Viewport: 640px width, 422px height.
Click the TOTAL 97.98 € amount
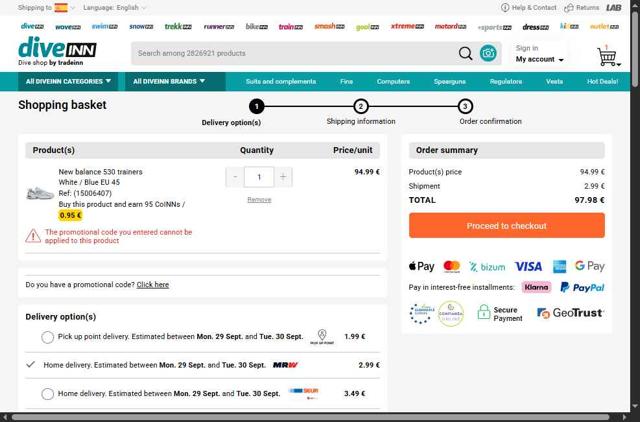pyautogui.click(x=589, y=200)
